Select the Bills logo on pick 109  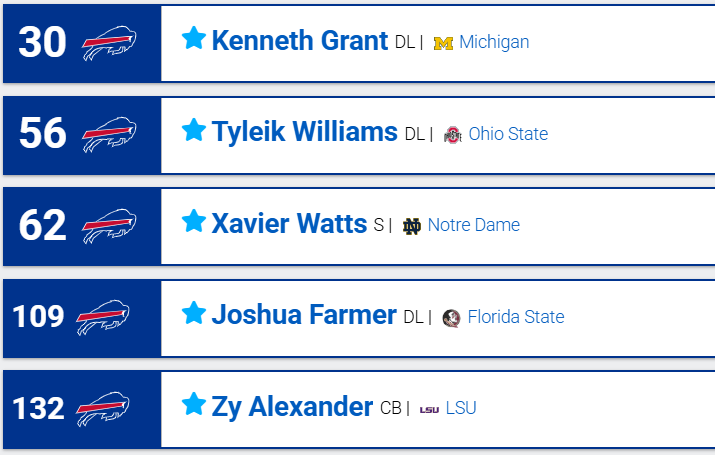pos(103,317)
